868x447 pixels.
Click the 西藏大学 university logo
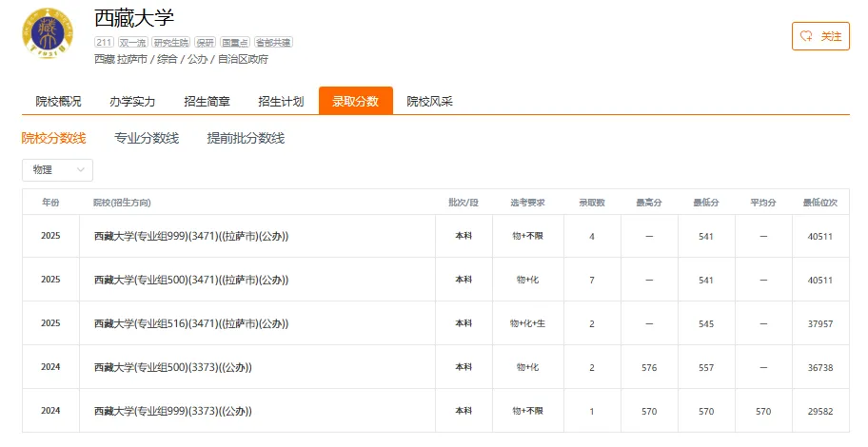pos(48,33)
